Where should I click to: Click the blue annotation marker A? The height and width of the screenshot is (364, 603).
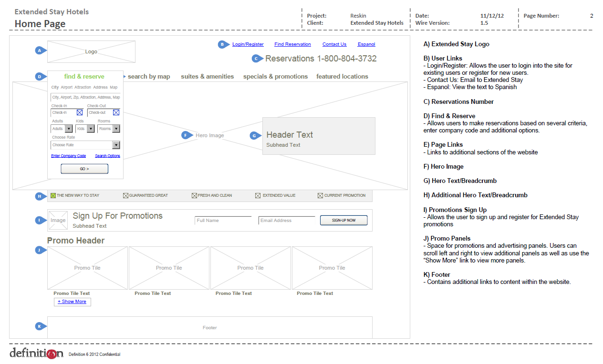(40, 51)
